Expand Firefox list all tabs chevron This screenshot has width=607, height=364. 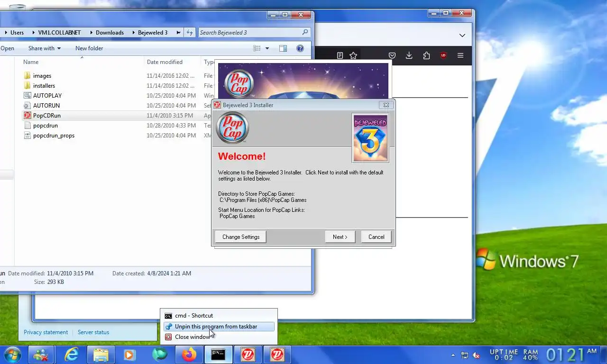tap(462, 36)
